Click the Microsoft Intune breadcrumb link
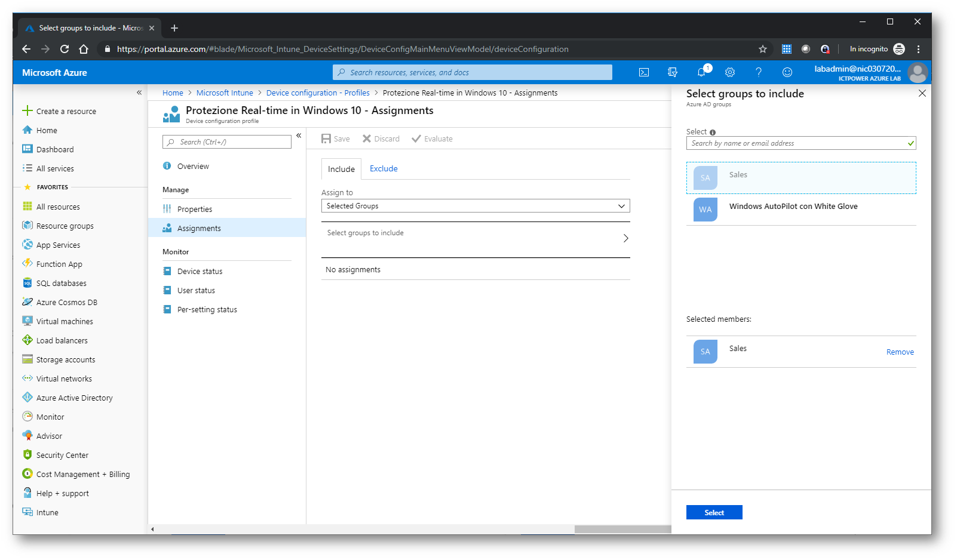This screenshot has width=957, height=560. (225, 93)
